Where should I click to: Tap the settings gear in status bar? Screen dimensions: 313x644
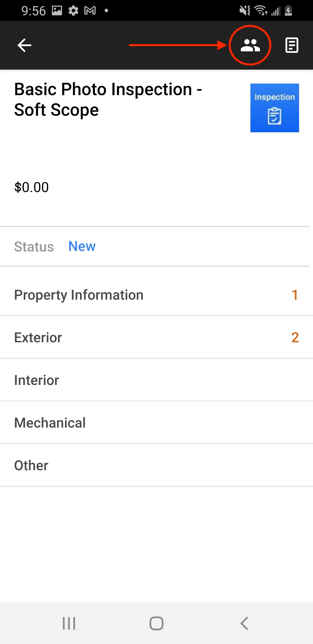pos(73,11)
